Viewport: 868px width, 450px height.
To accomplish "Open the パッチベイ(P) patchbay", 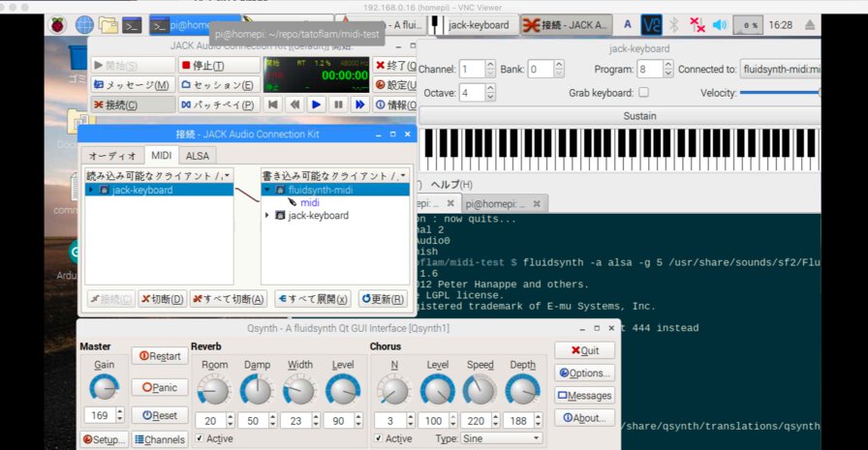I will click(x=219, y=105).
